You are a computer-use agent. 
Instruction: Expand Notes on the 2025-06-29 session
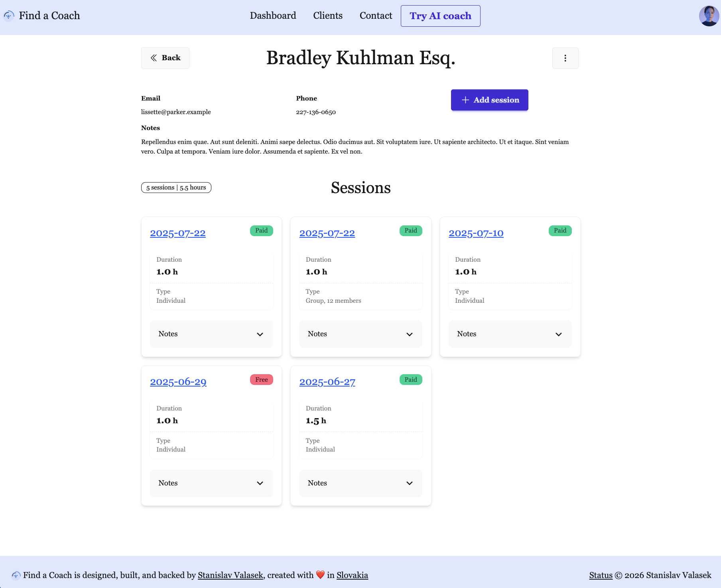pyautogui.click(x=211, y=483)
